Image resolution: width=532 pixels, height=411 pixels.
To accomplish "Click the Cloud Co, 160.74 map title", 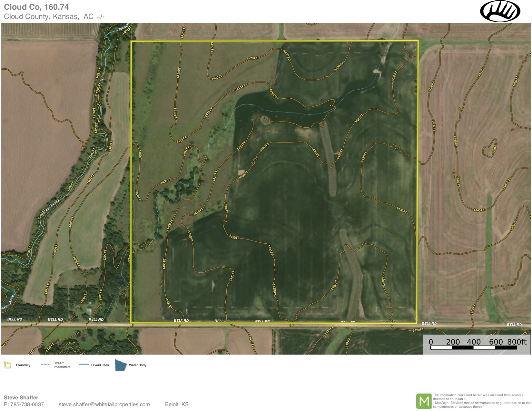I will [36, 7].
